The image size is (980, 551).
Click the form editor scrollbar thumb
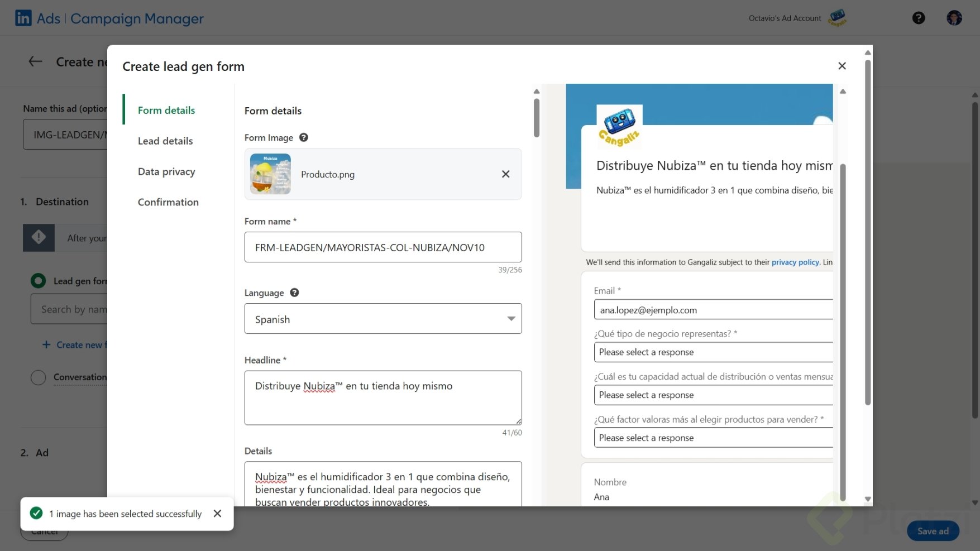537,117
